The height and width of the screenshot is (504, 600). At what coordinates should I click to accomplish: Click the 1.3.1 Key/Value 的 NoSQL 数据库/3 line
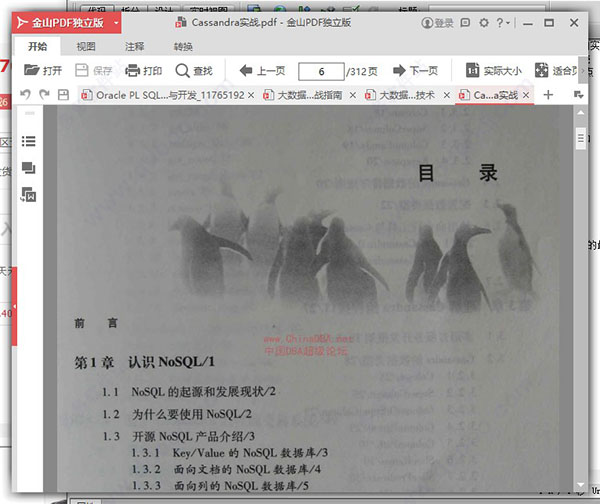coord(230,453)
